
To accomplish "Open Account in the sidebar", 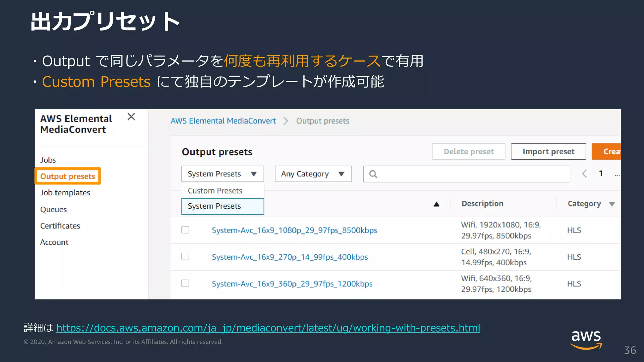I will click(54, 242).
